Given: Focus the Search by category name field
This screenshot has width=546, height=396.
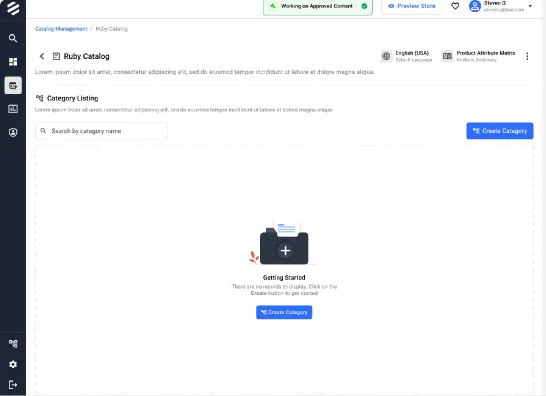Looking at the screenshot, I should (x=101, y=131).
